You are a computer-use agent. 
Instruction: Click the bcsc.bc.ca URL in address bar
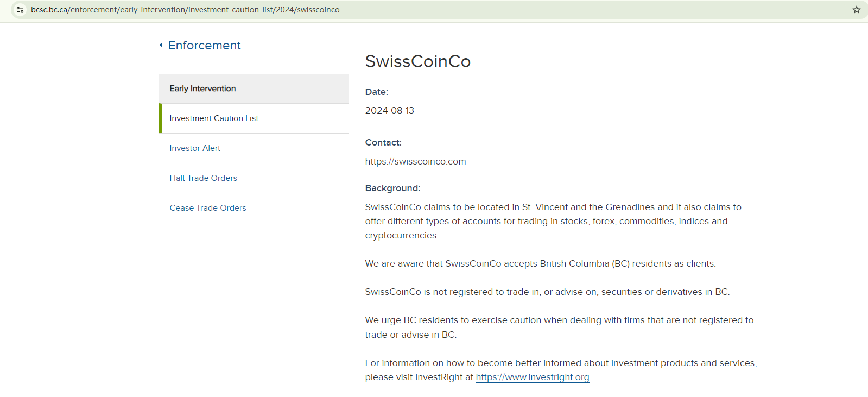pyautogui.click(x=185, y=10)
